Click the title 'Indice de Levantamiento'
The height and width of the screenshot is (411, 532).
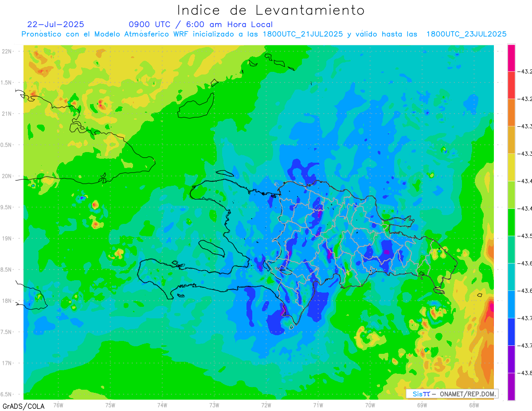(x=271, y=10)
